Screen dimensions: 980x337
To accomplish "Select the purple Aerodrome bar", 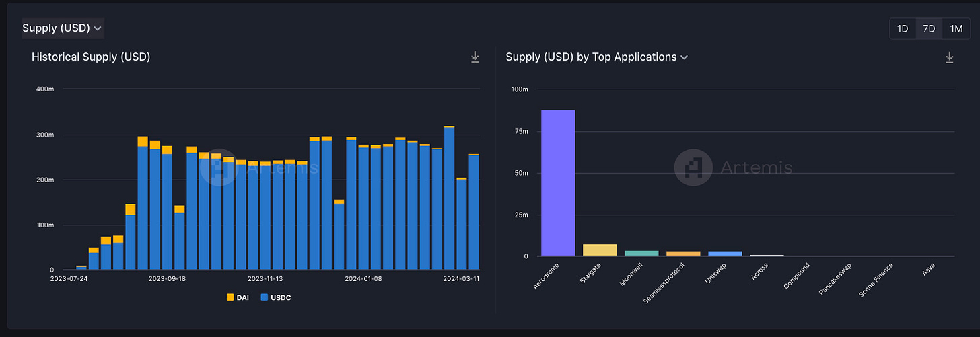I will coord(558,183).
